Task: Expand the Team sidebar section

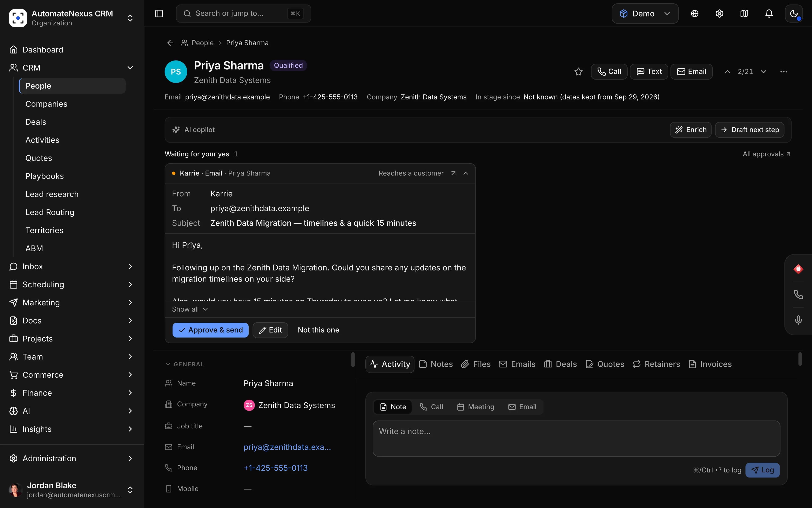Action: [130, 357]
